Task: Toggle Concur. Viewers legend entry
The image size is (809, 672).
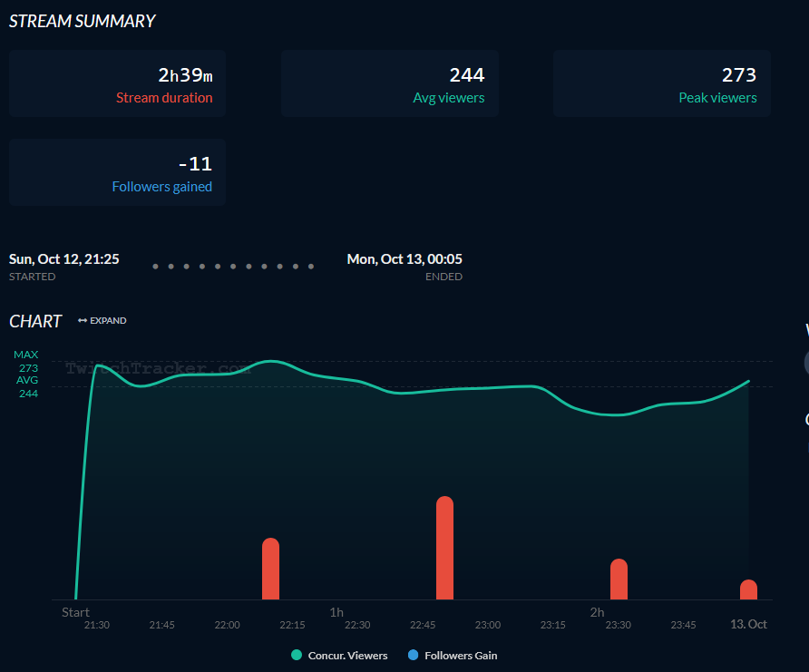Action: tap(339, 655)
